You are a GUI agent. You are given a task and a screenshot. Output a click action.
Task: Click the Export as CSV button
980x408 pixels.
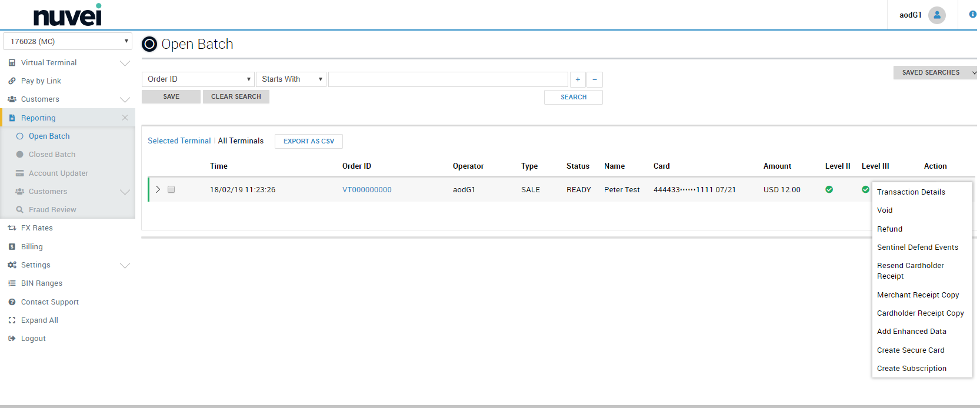pos(308,141)
